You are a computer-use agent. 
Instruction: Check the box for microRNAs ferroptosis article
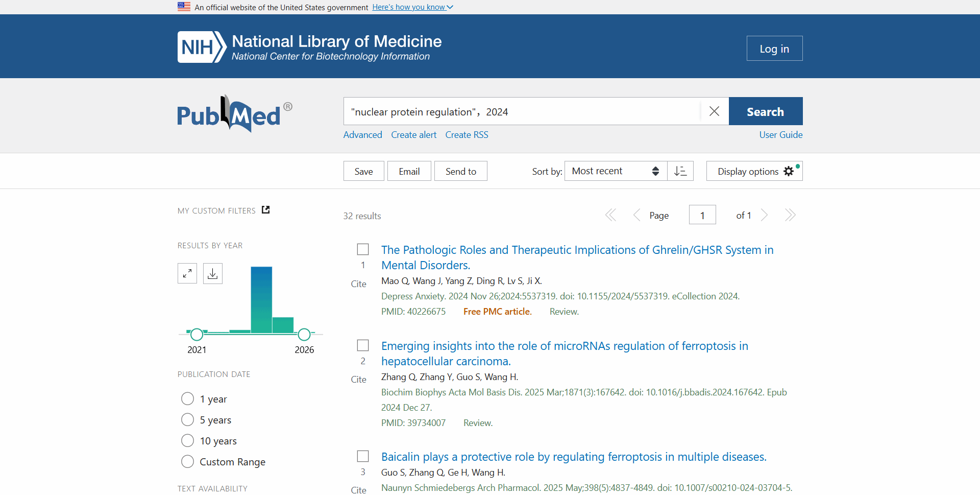[363, 345]
